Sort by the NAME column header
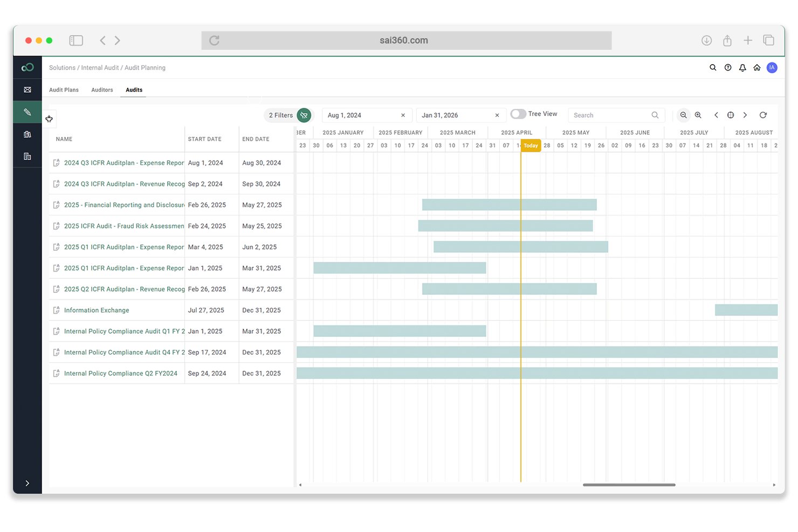Image resolution: width=798 pixels, height=532 pixels. pos(64,139)
